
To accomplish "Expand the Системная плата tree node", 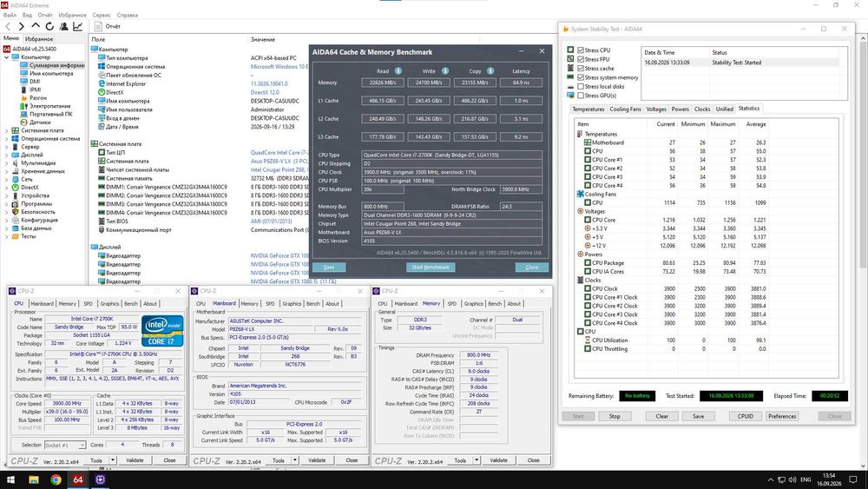I will coord(7,130).
